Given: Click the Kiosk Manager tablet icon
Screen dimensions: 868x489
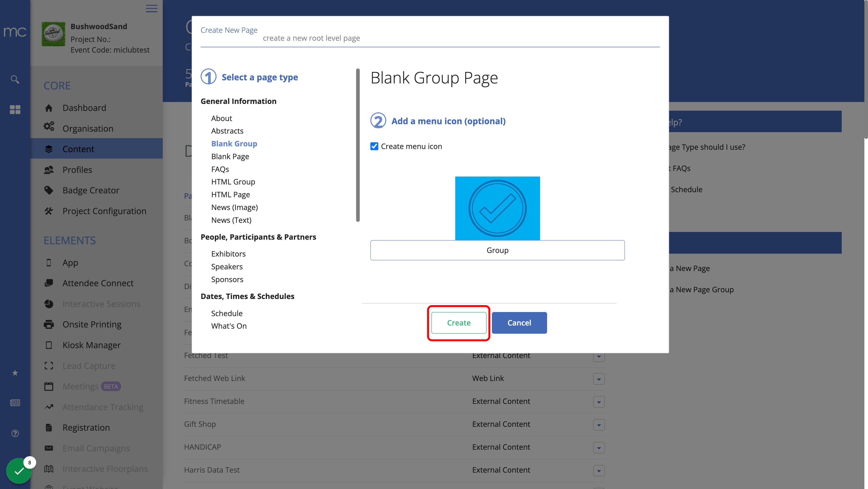Looking at the screenshot, I should (x=49, y=345).
